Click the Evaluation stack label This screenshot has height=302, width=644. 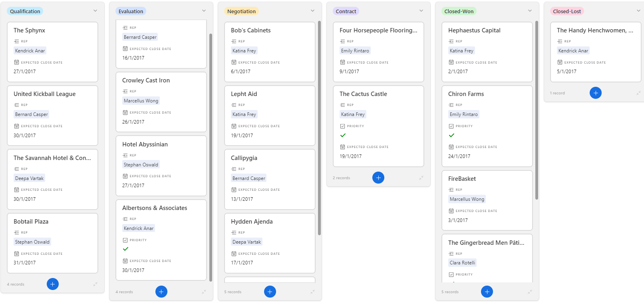[x=131, y=11]
